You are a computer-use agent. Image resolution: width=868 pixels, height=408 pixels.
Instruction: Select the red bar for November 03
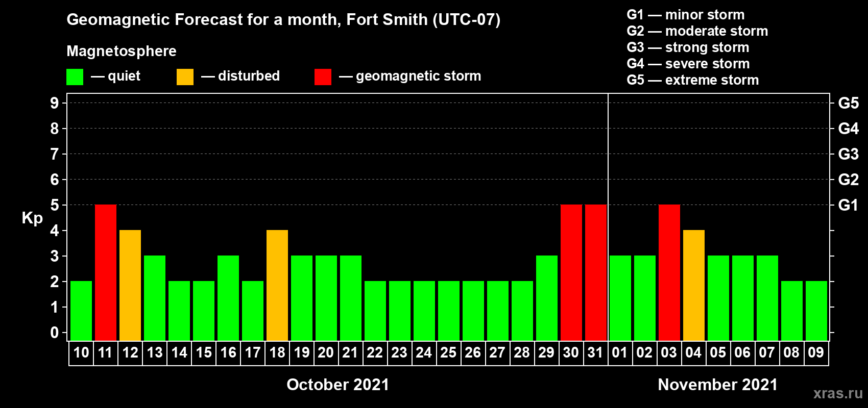pos(669,273)
